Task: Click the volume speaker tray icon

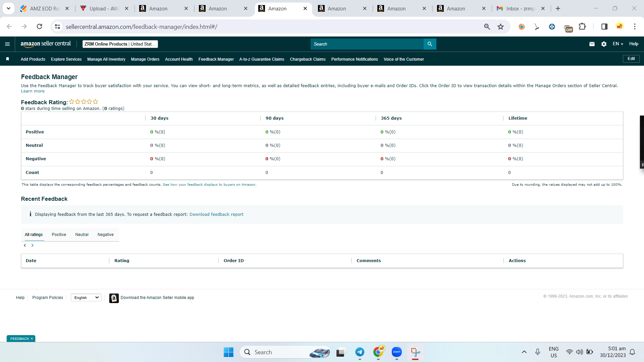Action: tap(579, 352)
